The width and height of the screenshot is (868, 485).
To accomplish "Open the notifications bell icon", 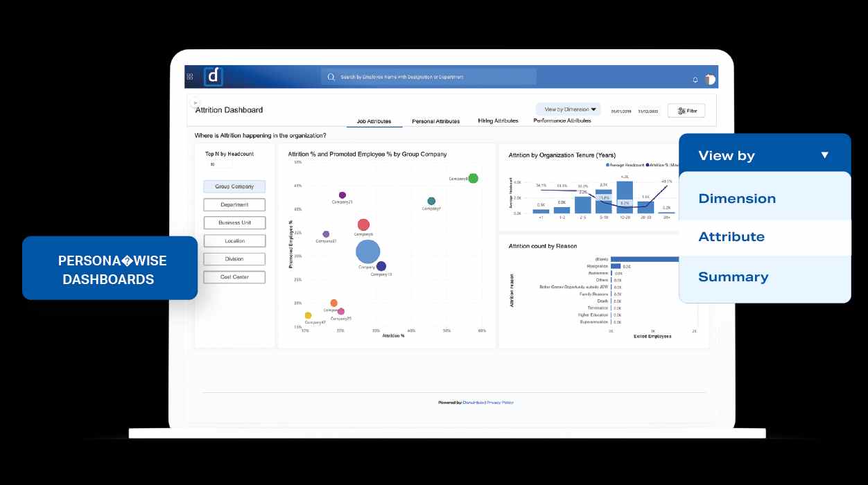I will [695, 80].
